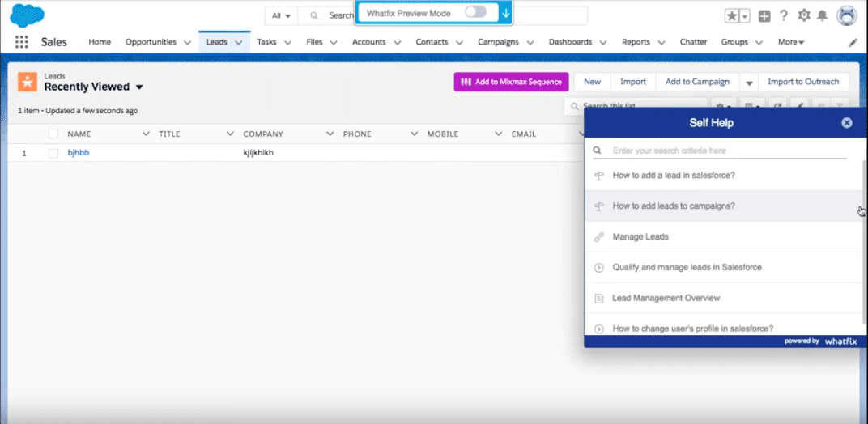The height and width of the screenshot is (424, 868).
Task: Go to the Home tab
Action: coord(100,42)
